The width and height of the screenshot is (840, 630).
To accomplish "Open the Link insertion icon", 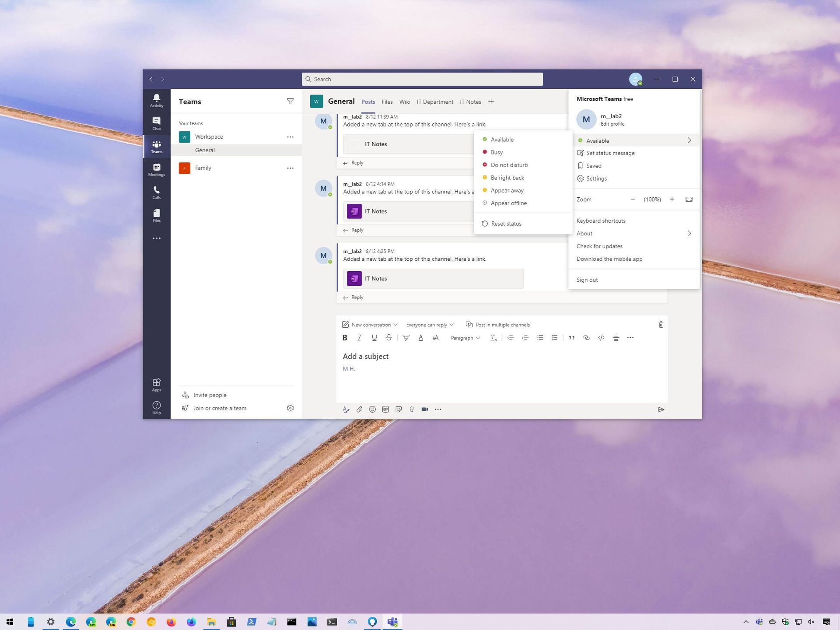I will point(586,337).
